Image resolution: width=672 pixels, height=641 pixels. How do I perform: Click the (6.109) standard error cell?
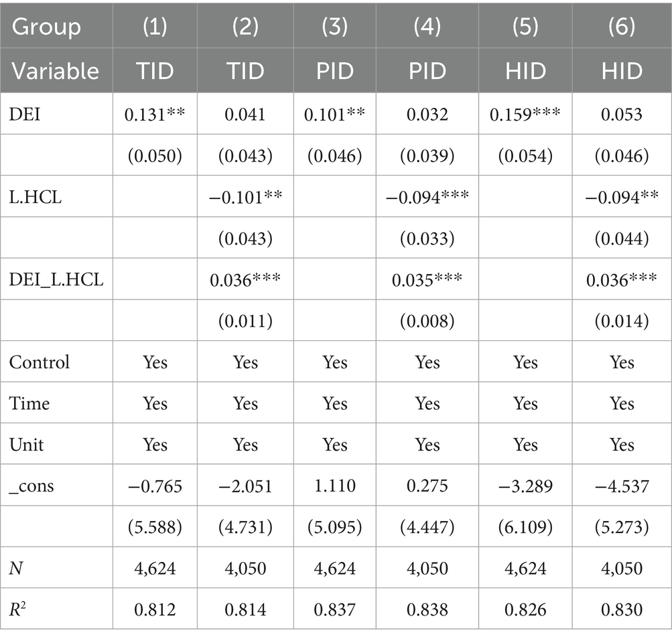pyautogui.click(x=525, y=527)
